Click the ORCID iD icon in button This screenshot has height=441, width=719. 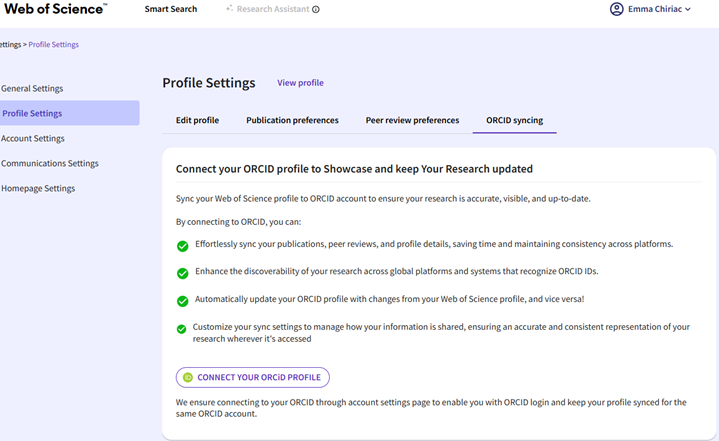click(x=188, y=377)
